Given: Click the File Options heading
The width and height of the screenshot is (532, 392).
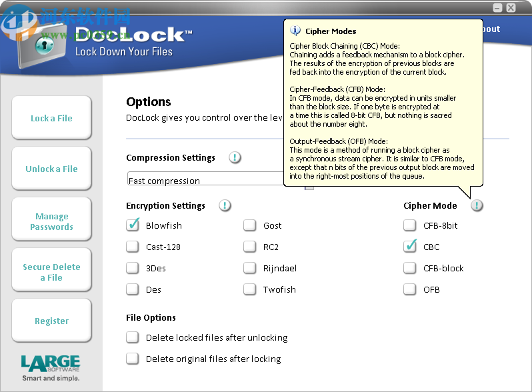Looking at the screenshot, I should click(x=151, y=318).
